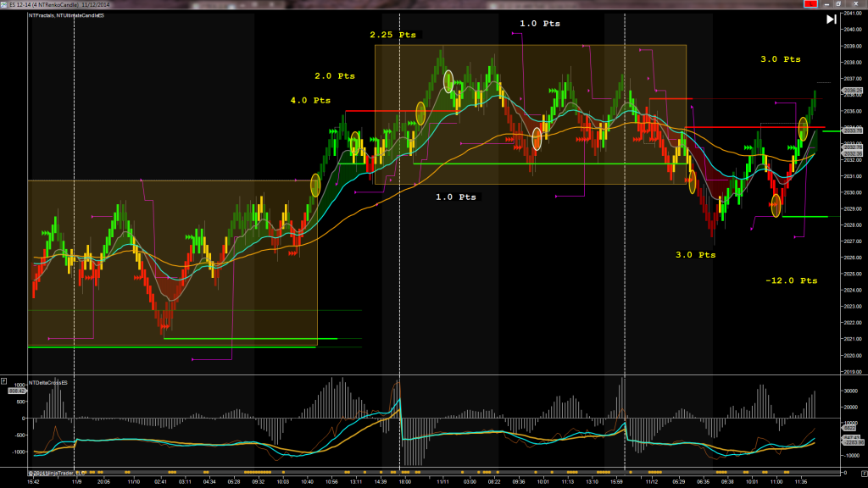868x488 pixels.
Task: Click the 2024.00 price axis label
Action: pos(853,290)
